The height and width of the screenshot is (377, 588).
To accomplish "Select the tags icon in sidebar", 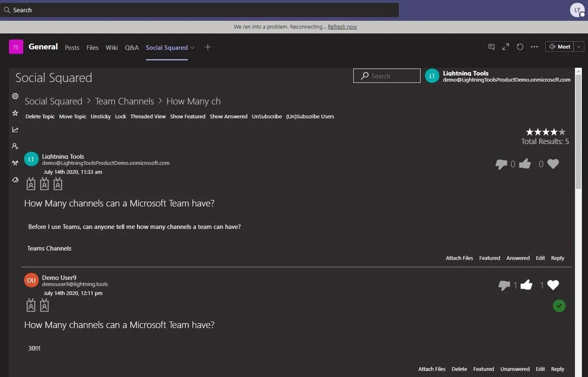I will tap(15, 180).
